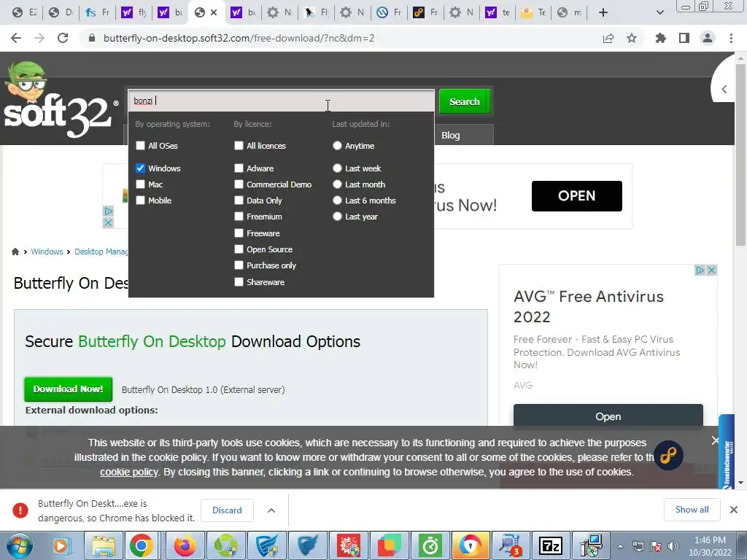Go to Windows breadcrumb link

coord(47,252)
